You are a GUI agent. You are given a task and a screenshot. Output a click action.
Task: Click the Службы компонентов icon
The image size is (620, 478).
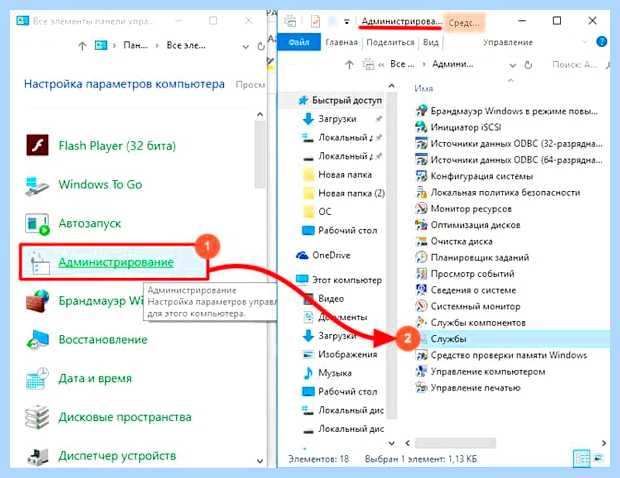pos(422,323)
